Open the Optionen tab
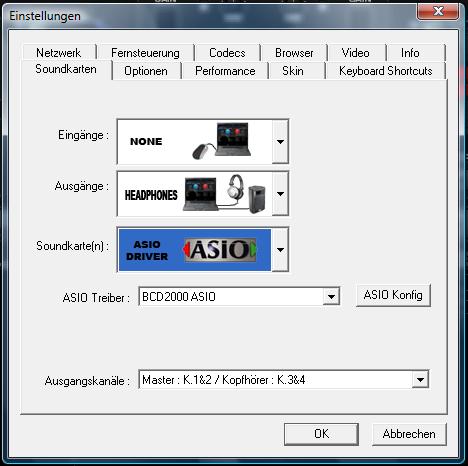Screen dimensions: 468x466 146,71
